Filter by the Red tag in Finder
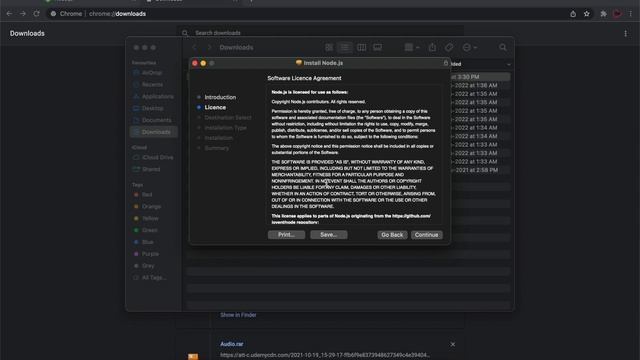The image size is (640, 360). click(147, 195)
